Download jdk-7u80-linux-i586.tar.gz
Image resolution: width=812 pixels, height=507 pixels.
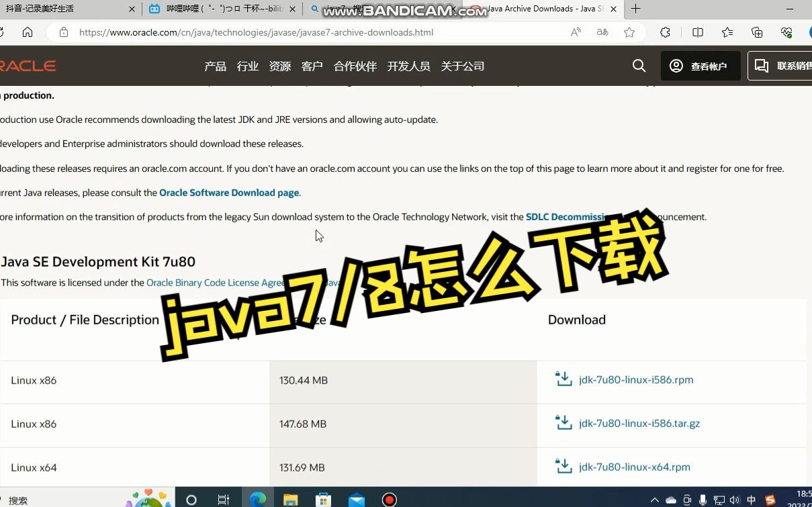639,424
